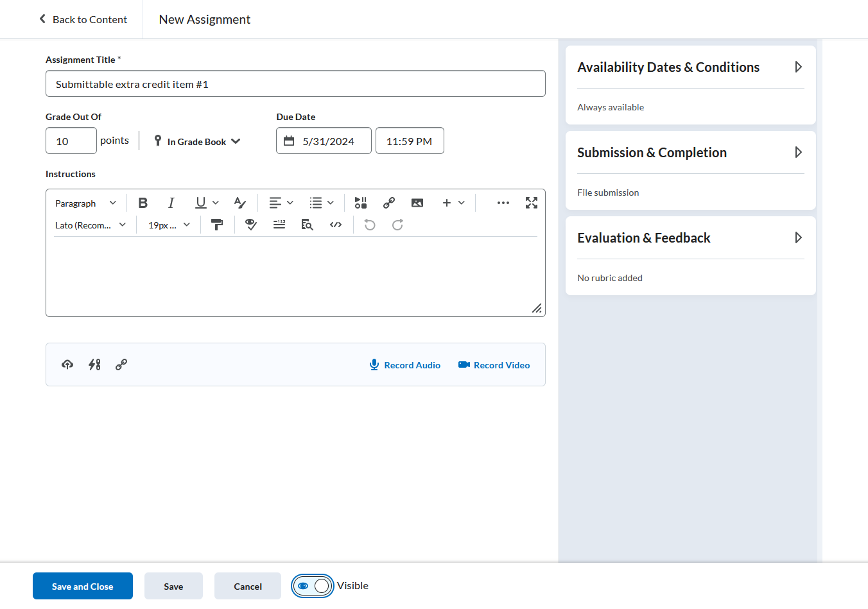Open the In Grade Book dropdown
Screen dimensions: 868x609
[x=196, y=141]
